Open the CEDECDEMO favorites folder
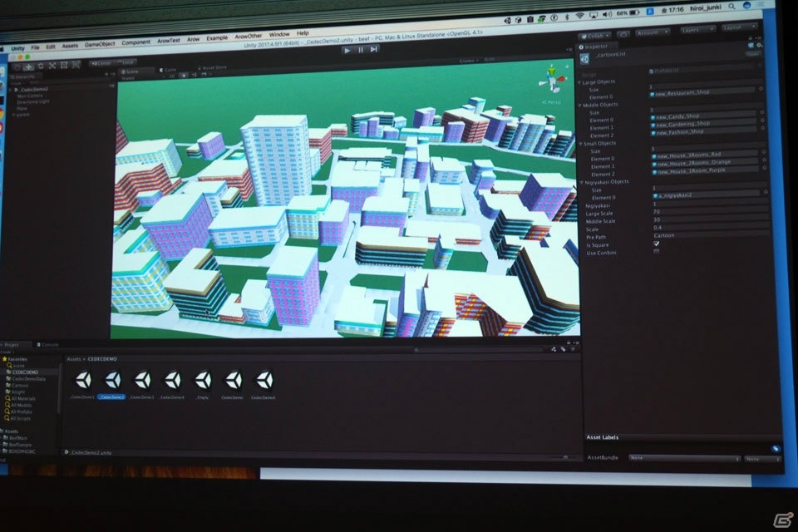Image resolution: width=798 pixels, height=532 pixels. click(x=25, y=372)
